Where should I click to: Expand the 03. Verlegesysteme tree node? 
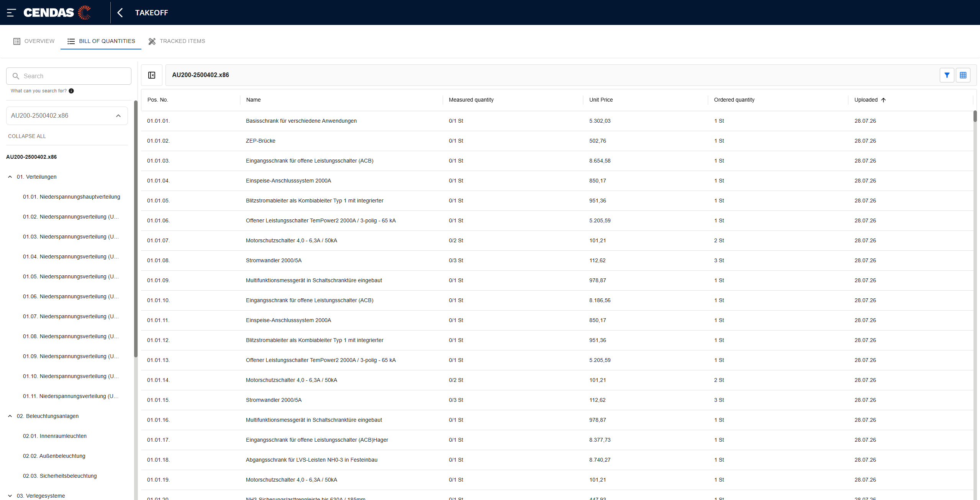click(x=10, y=496)
